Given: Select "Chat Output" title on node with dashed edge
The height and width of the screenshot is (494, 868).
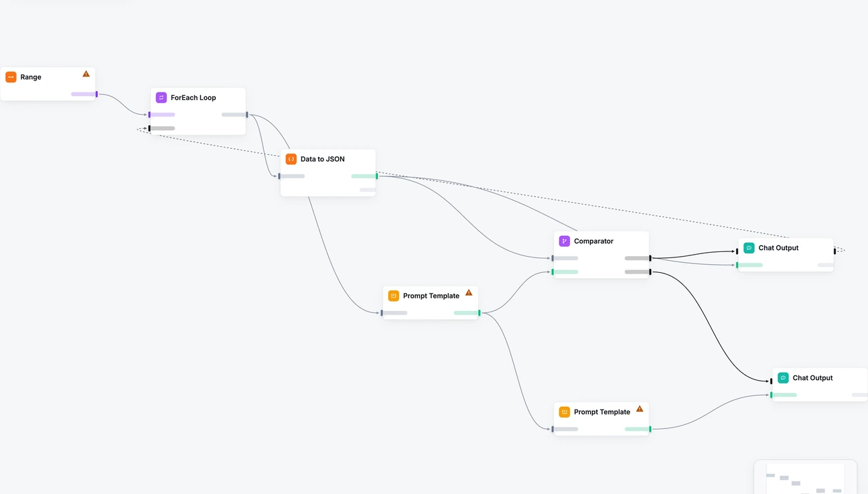Looking at the screenshot, I should tap(779, 248).
